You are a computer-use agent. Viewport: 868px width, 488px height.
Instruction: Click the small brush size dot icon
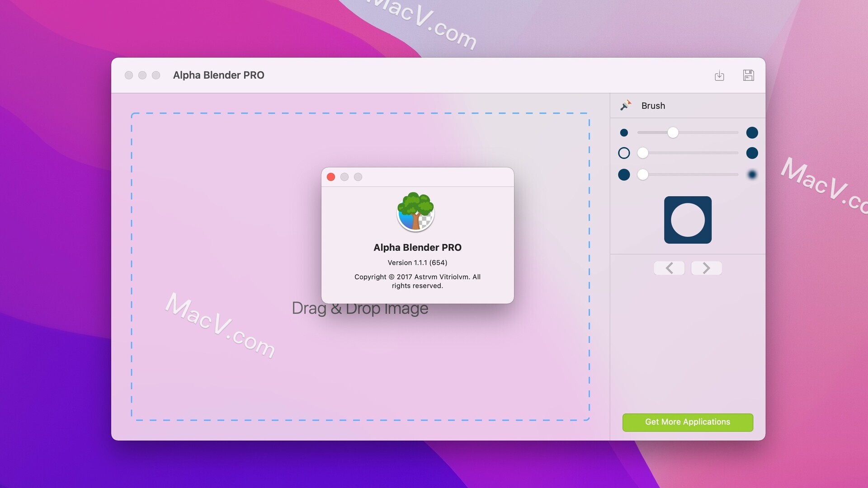[x=624, y=132]
